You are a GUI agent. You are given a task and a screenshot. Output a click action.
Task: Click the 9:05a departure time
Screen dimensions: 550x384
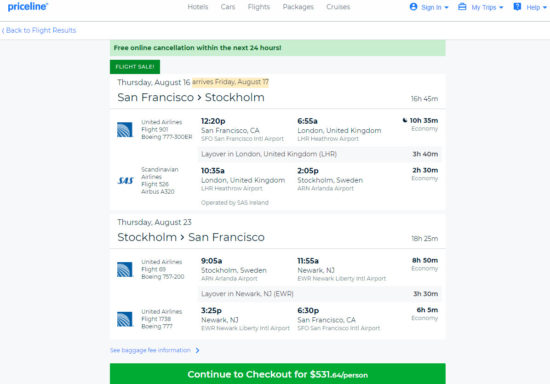[211, 261]
